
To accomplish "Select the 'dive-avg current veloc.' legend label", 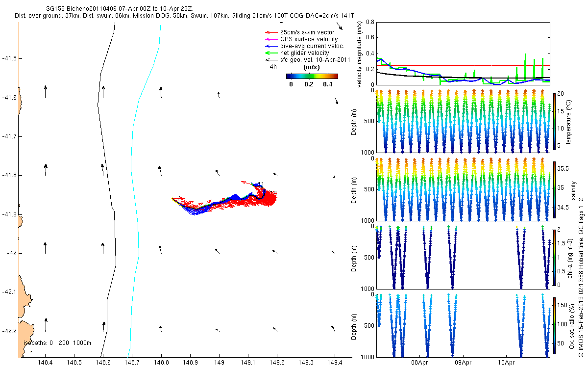I will click(312, 46).
